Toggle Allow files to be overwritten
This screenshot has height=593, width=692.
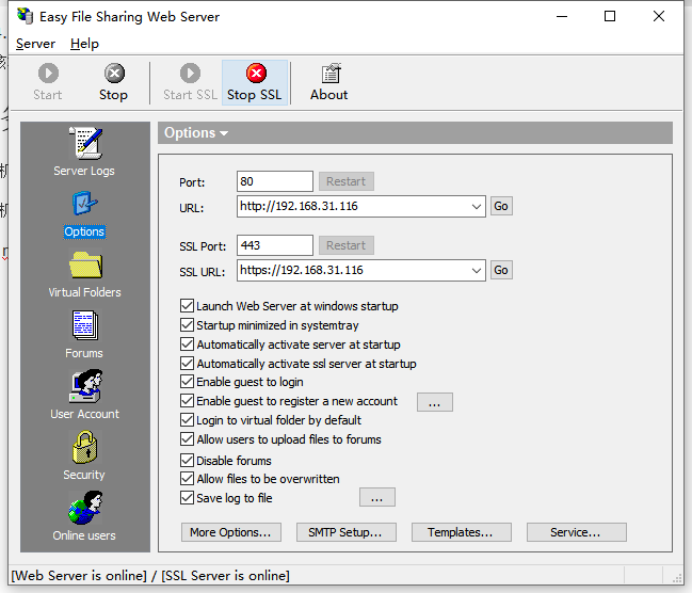[187, 479]
